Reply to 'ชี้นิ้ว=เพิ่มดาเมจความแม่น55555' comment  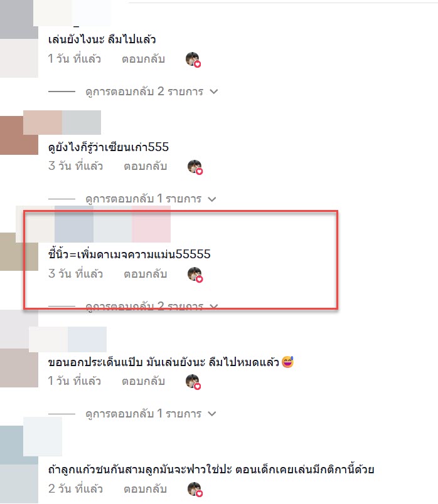pos(146,274)
